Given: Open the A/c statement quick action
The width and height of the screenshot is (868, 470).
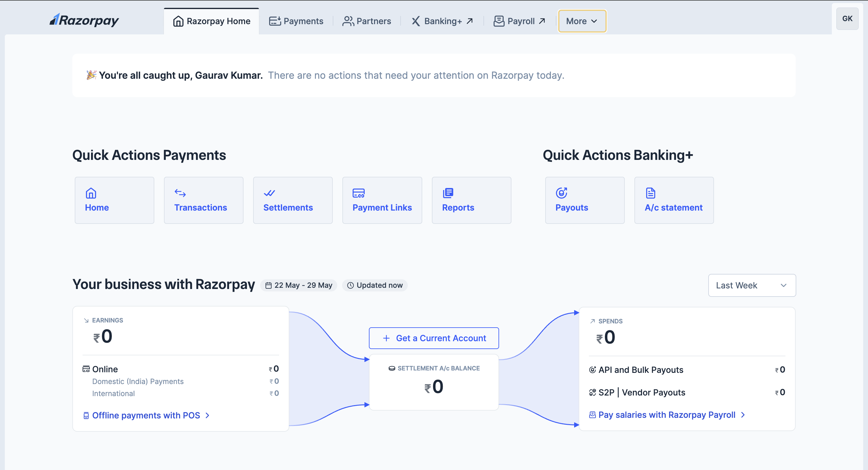Looking at the screenshot, I should [674, 200].
